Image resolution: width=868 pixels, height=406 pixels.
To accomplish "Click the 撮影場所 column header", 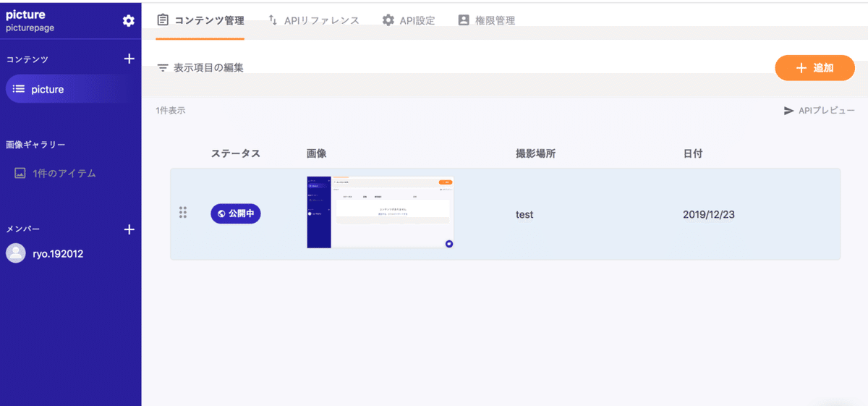I will tap(535, 153).
